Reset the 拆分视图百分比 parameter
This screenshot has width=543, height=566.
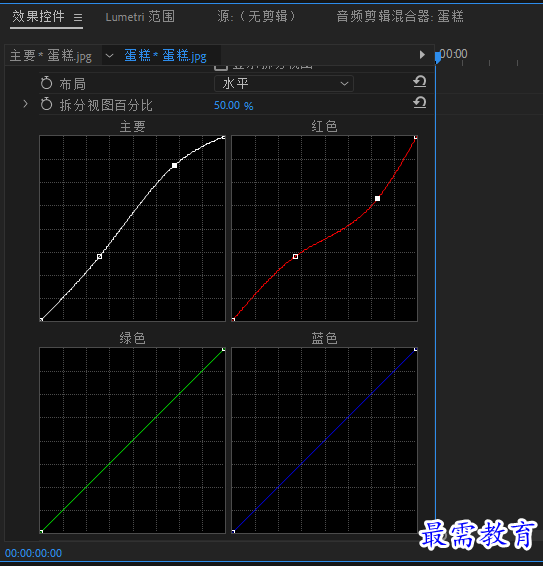click(420, 103)
